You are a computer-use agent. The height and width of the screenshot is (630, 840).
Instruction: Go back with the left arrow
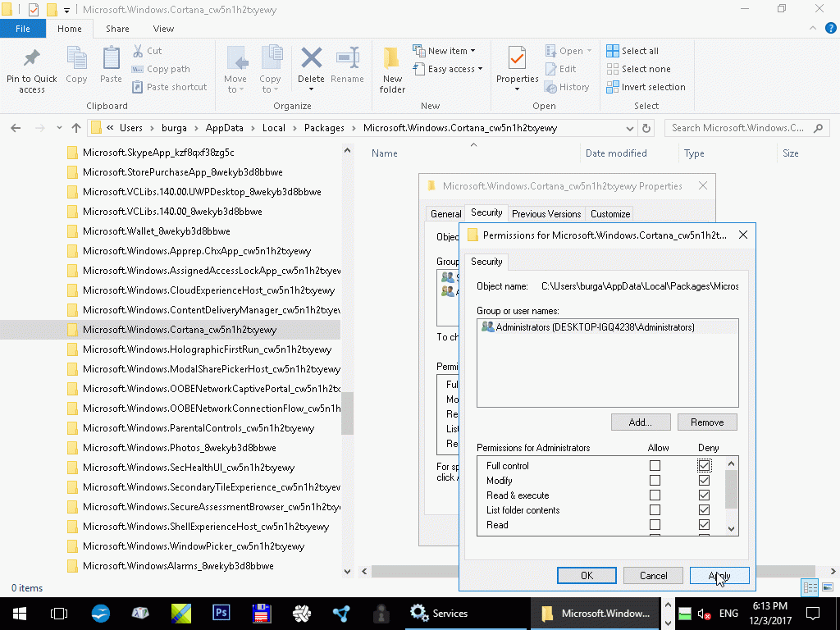(x=16, y=128)
